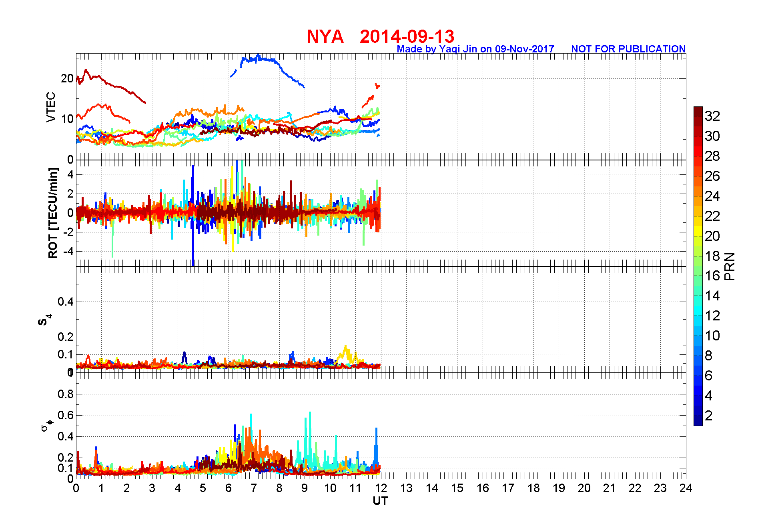The width and height of the screenshot is (762, 532).
Task: Click 'Made by Yaqi Jin on 09-Nov-2017' text
Action: [475, 49]
